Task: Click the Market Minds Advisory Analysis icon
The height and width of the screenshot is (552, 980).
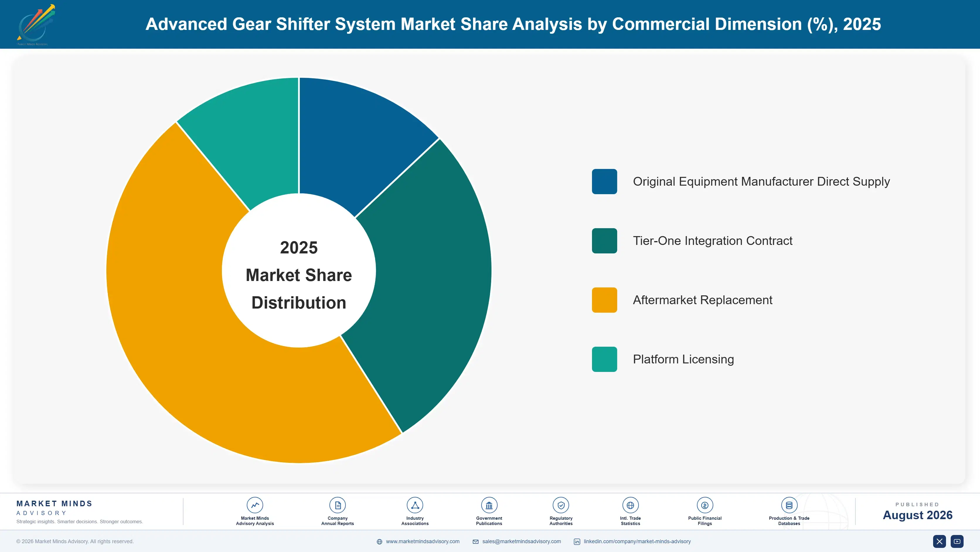Action: 255,505
